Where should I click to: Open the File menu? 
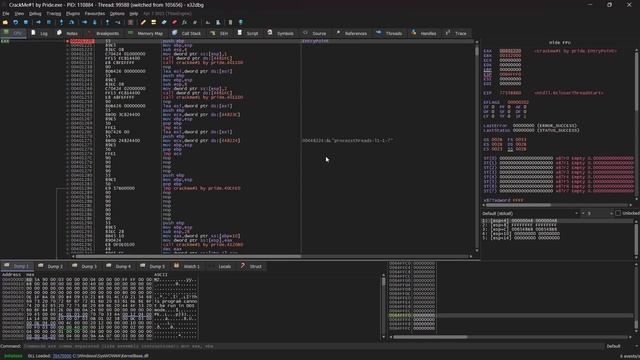(6, 13)
